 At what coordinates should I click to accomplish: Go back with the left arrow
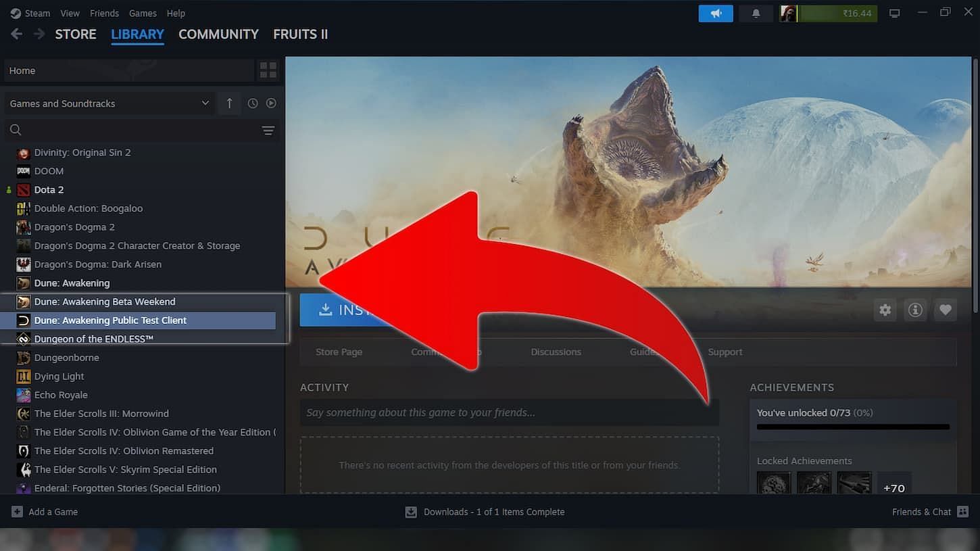point(17,34)
